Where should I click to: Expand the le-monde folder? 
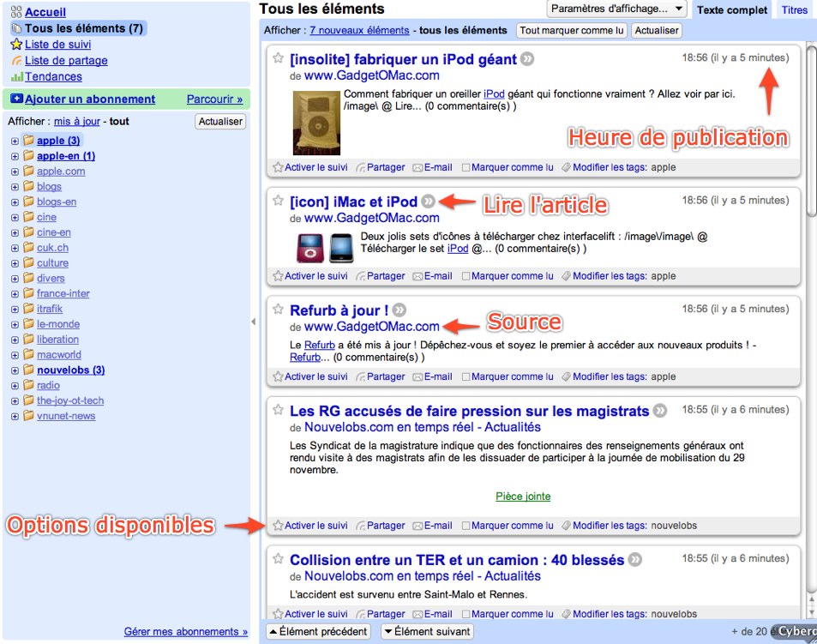click(x=15, y=325)
